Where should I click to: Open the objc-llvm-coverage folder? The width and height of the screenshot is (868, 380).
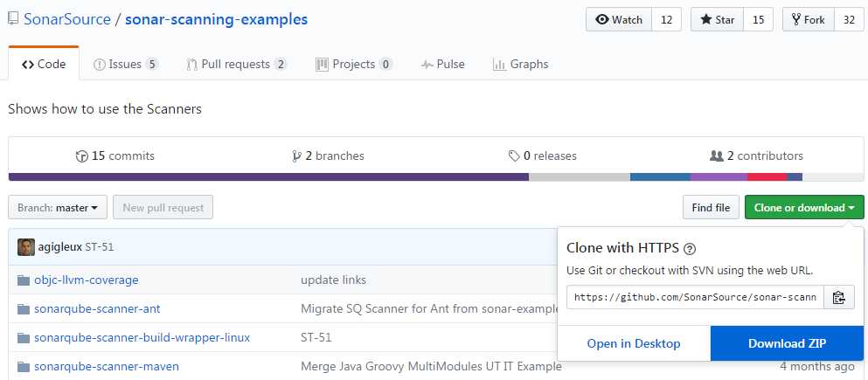click(87, 280)
